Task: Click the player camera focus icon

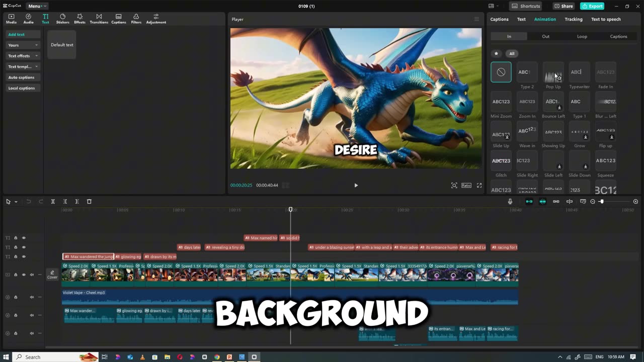Action: [454, 186]
